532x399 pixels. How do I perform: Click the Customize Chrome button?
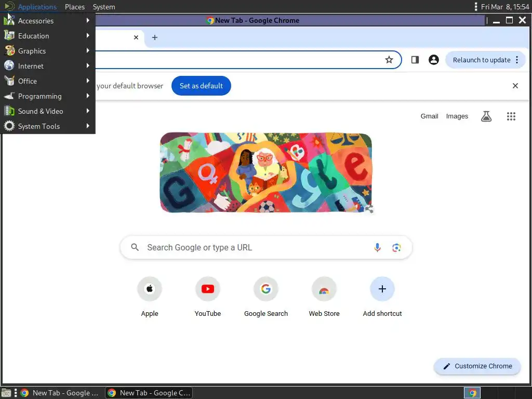pyautogui.click(x=477, y=366)
